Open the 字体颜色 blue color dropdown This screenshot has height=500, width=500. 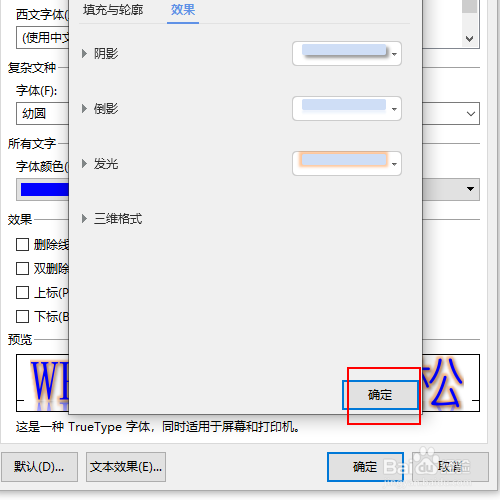click(x=42, y=190)
